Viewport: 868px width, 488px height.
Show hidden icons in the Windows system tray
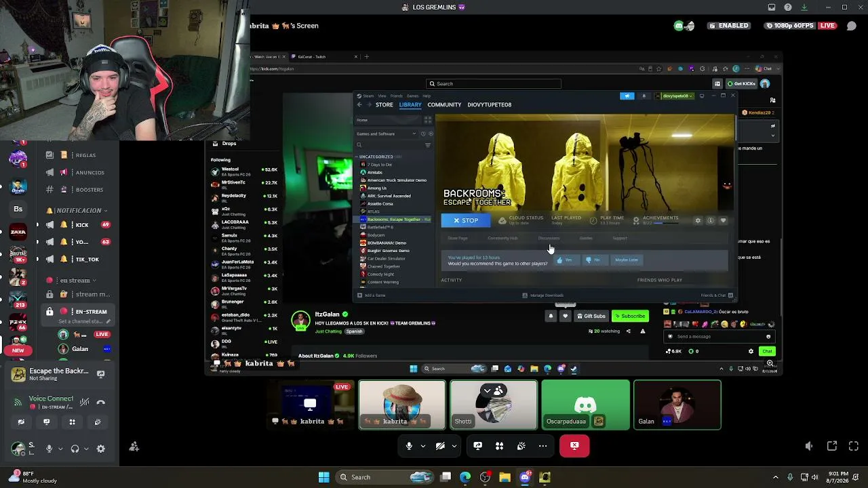[776, 477]
